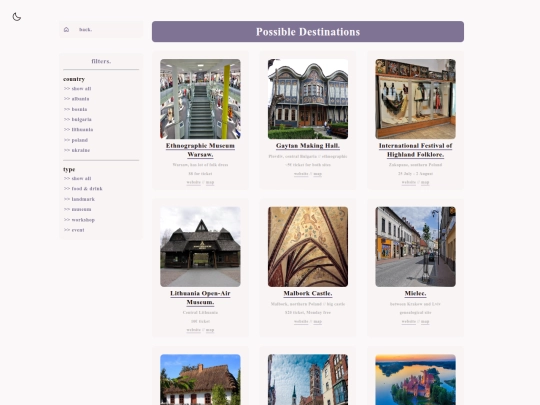
Task: Open the Mielec street photo
Action: point(415,247)
